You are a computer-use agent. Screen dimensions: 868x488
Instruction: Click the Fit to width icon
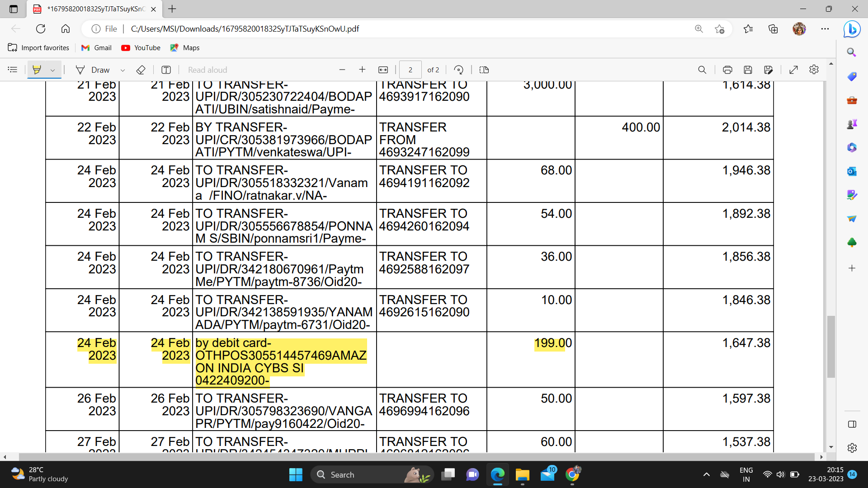point(383,70)
